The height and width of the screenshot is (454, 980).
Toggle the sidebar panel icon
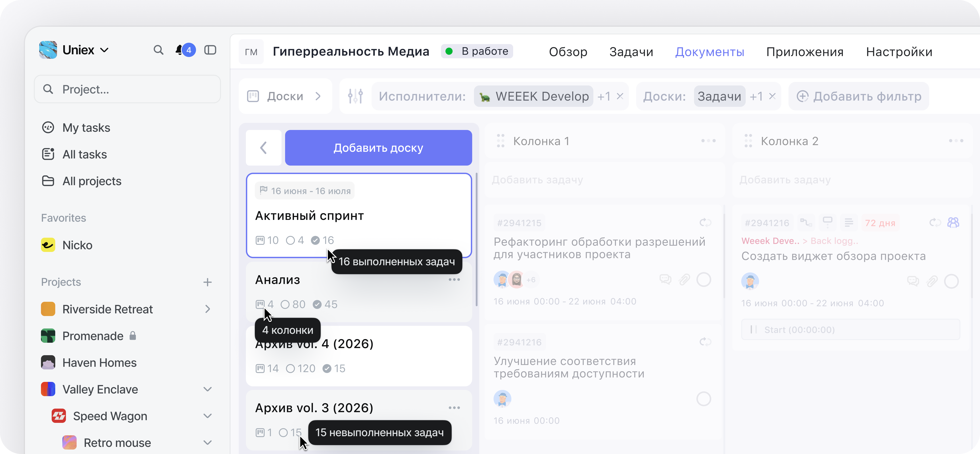tap(210, 50)
